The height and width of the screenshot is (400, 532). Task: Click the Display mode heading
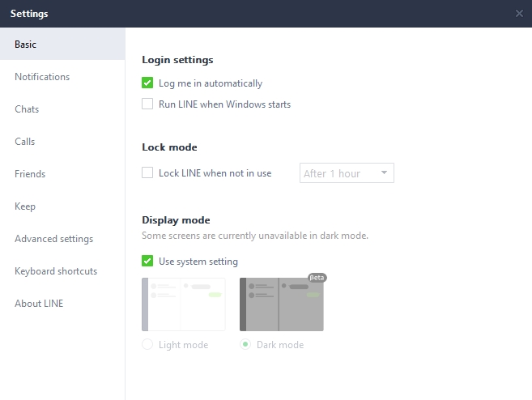point(176,220)
